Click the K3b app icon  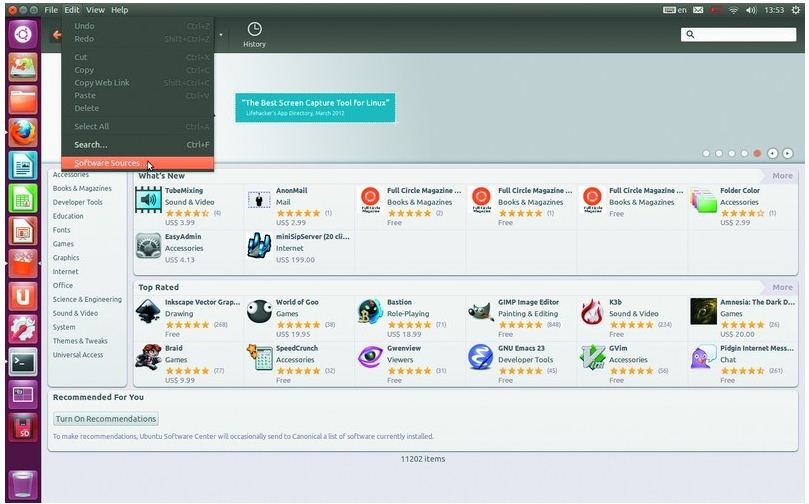click(592, 312)
